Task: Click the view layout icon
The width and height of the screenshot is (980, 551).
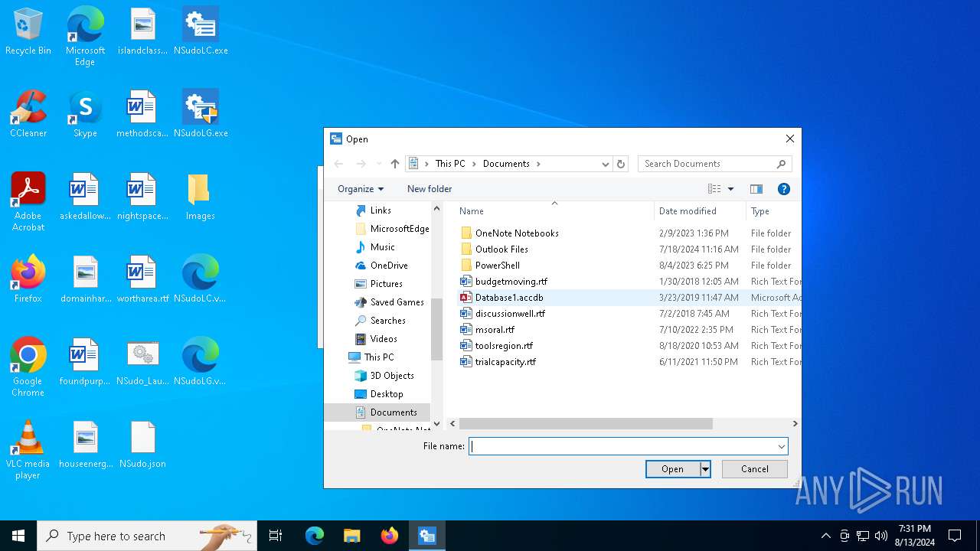Action: tap(714, 189)
